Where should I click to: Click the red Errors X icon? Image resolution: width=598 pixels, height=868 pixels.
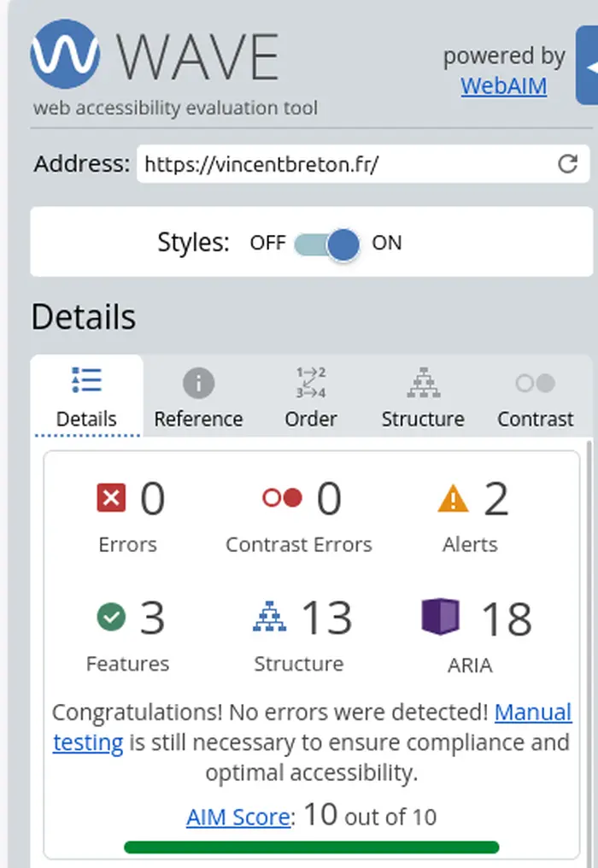tap(111, 498)
